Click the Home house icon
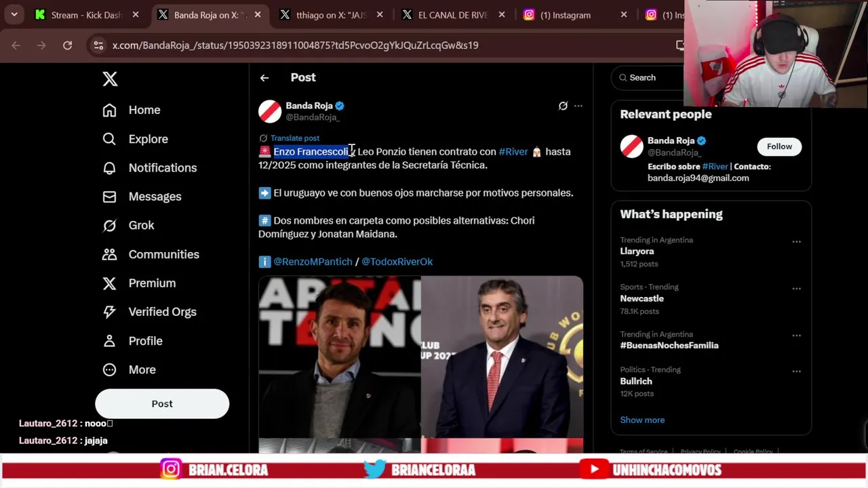The height and width of the screenshot is (488, 868). tap(109, 110)
